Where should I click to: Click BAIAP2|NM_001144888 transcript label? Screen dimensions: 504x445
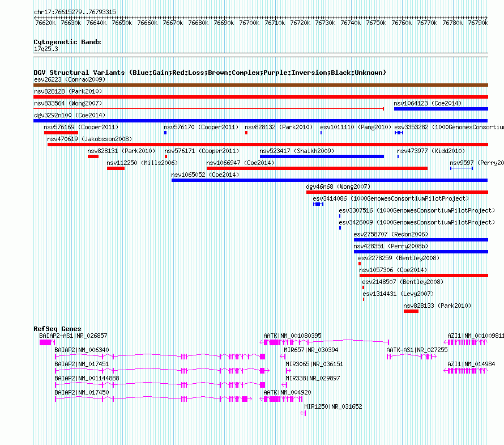coord(87,378)
